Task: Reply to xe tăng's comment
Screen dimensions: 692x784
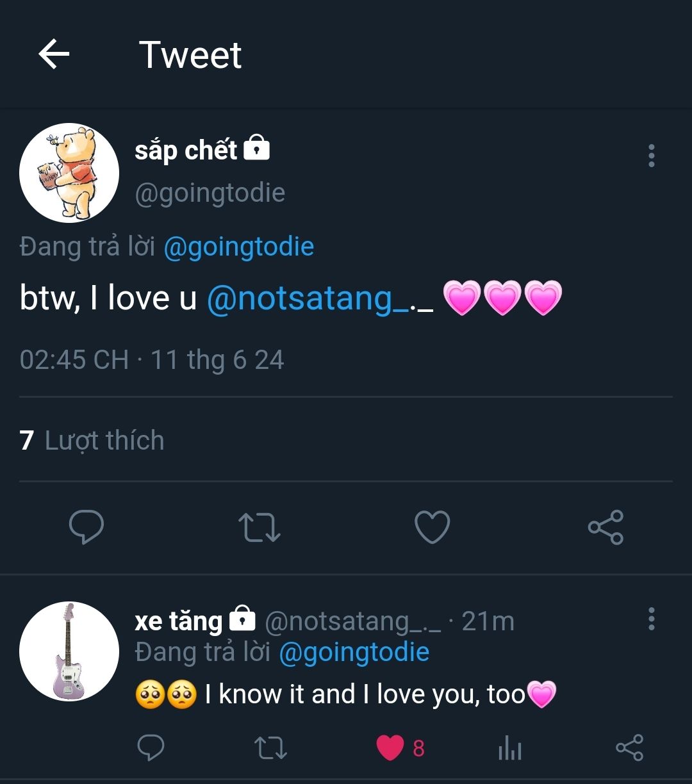Action: click(x=151, y=747)
